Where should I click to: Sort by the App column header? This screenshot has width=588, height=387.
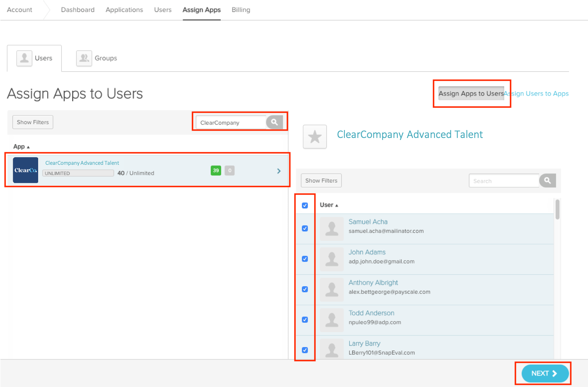21,147
